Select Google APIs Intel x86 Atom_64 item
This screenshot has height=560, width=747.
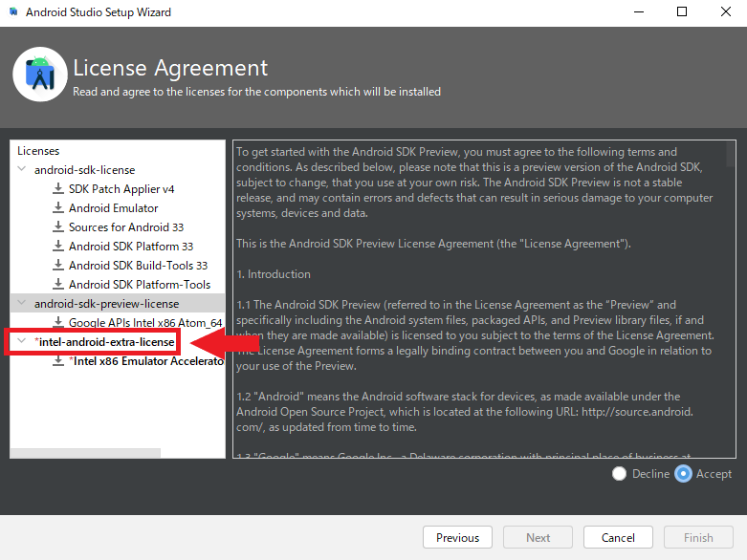pos(145,323)
